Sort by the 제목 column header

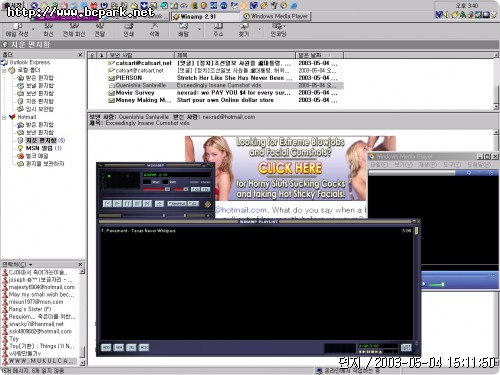tap(235, 55)
